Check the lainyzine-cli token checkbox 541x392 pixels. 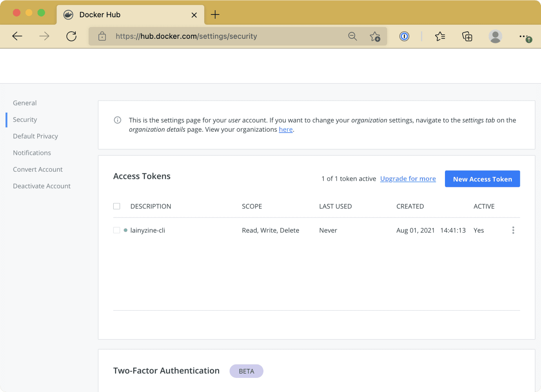click(117, 230)
